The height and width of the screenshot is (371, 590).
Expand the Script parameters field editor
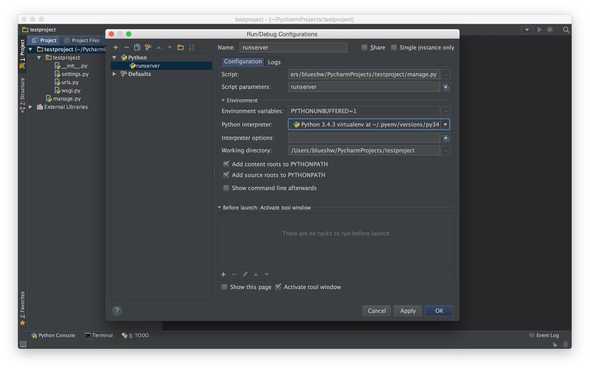coord(446,87)
